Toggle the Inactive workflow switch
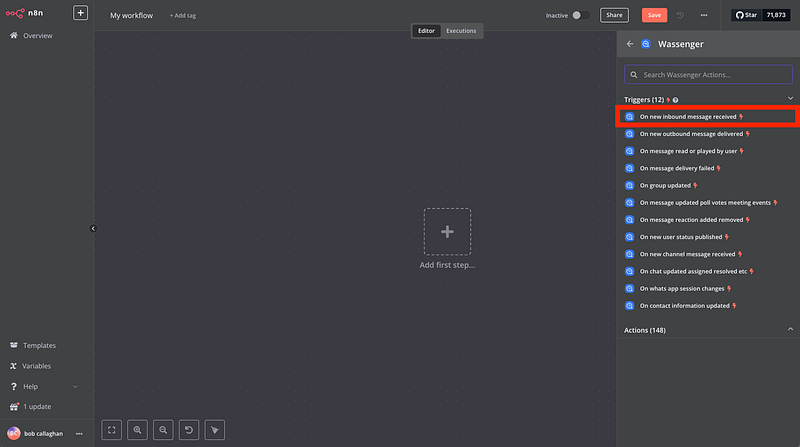Screen dimensions: 800x447 pos(577,15)
